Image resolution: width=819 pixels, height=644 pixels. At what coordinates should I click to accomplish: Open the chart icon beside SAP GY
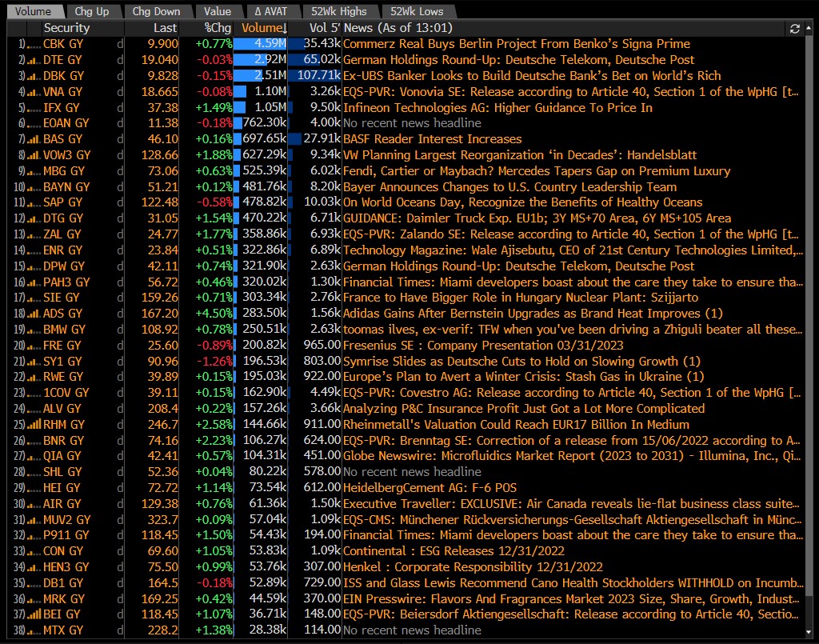(x=34, y=202)
